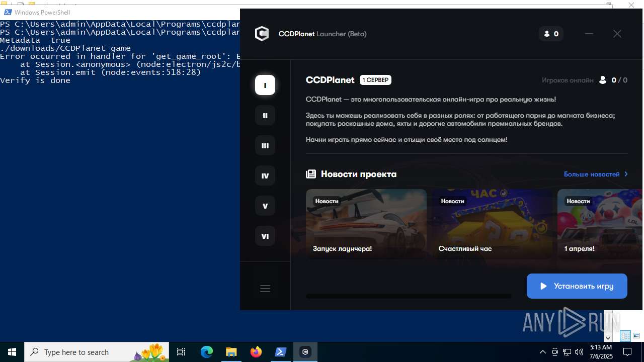Select server IV in the sidebar
Image resolution: width=644 pixels, height=362 pixels.
pos(265,175)
